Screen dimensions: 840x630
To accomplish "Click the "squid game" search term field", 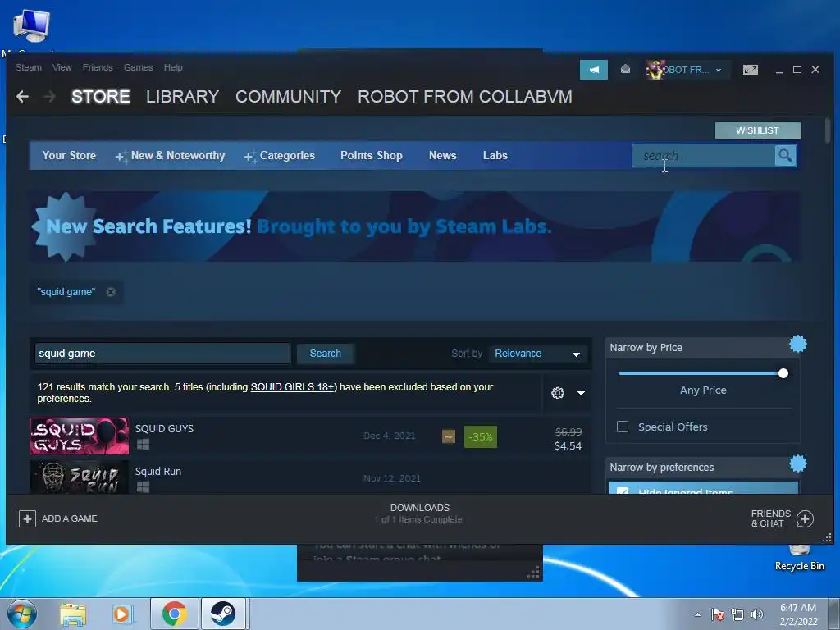I will click(x=162, y=354).
